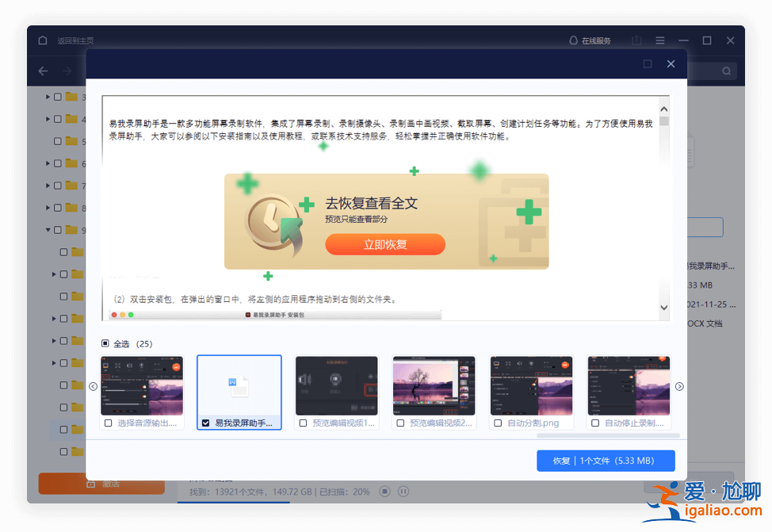Click the right arrow to see more thumbnails
The height and width of the screenshot is (532, 772).
coord(679,386)
